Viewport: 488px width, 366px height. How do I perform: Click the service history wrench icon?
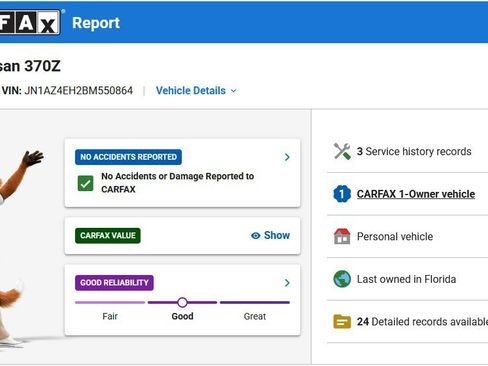342,151
